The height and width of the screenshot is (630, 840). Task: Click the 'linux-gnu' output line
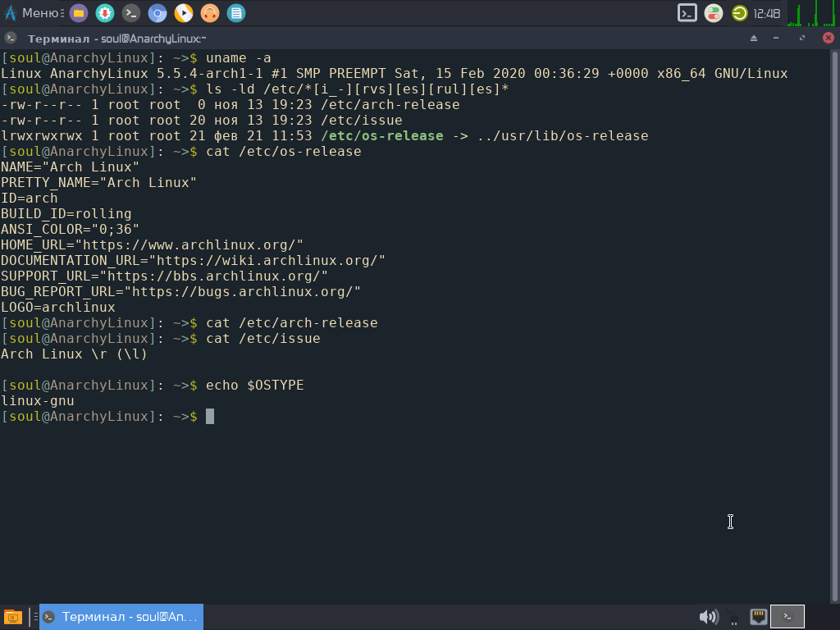[x=38, y=400]
